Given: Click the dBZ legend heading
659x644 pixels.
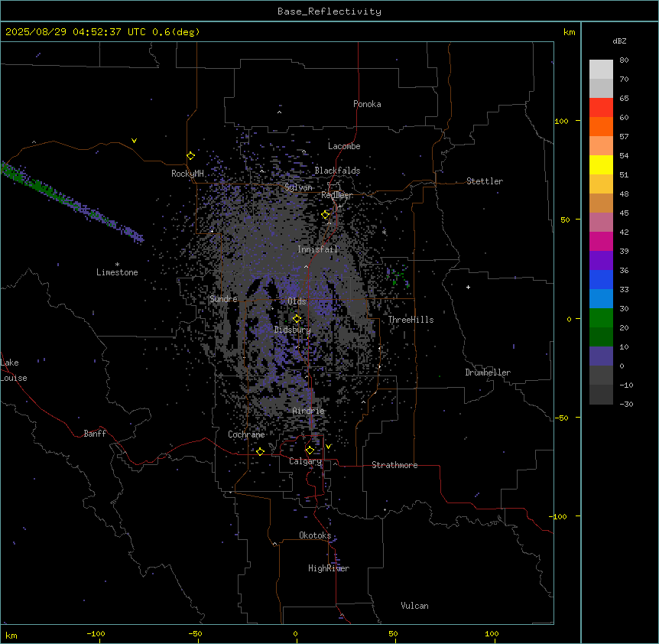Looking at the screenshot, I should coord(619,41).
